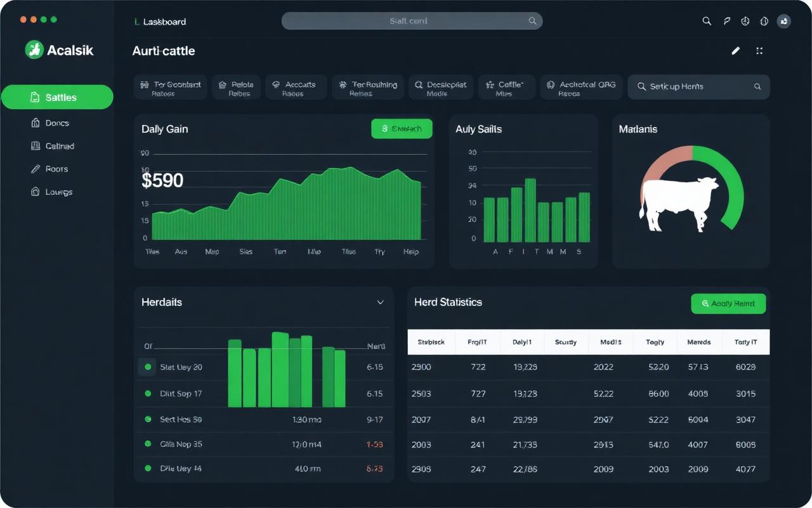This screenshot has width=812, height=508.
Task: Click the pencil edit icon beside Aurti cattle
Action: point(736,51)
